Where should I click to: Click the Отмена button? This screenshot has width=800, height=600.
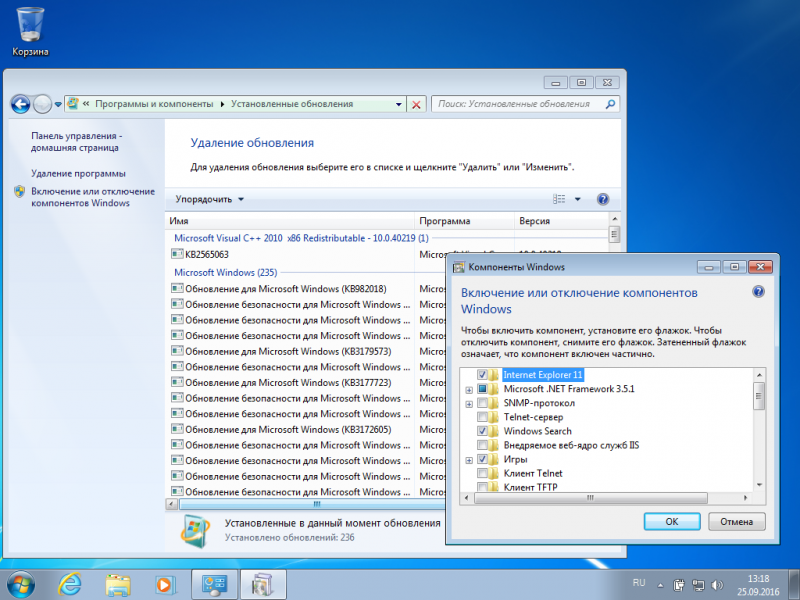coord(736,521)
